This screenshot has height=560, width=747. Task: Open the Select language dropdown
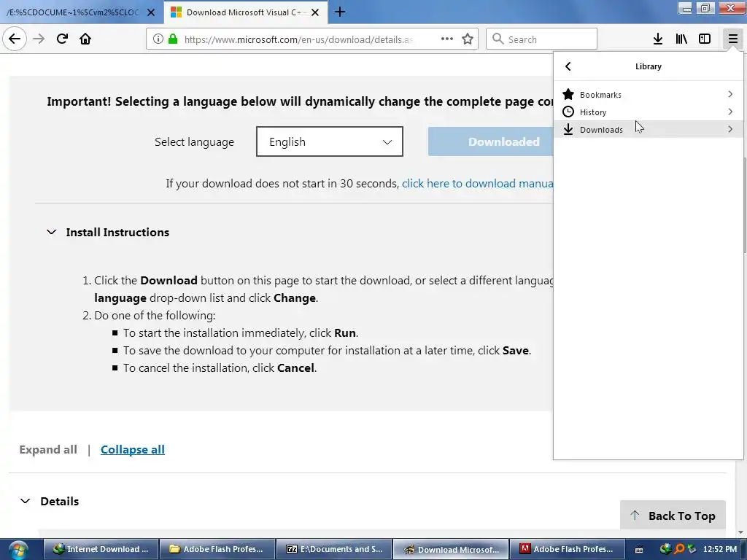[x=330, y=141]
